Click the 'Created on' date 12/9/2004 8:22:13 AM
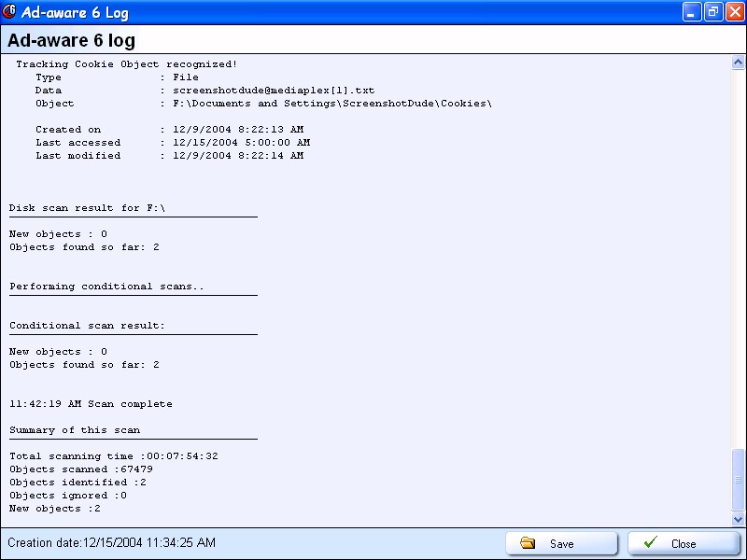 238,130
